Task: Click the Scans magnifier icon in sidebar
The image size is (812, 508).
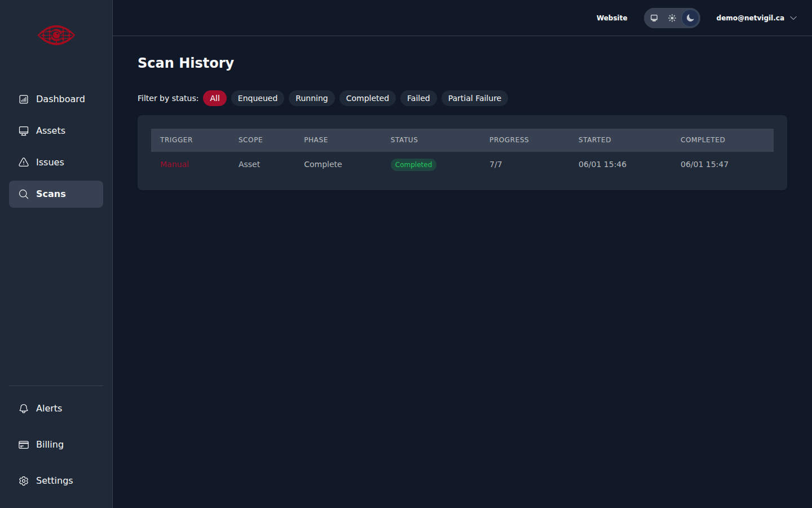Action: coord(24,194)
